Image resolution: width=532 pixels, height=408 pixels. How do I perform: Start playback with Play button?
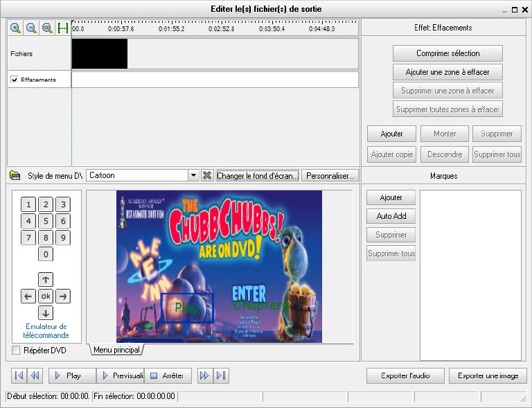(x=72, y=375)
